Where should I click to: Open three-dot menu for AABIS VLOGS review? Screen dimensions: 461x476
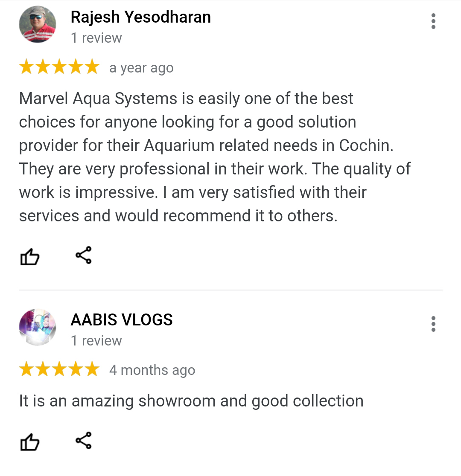433,324
